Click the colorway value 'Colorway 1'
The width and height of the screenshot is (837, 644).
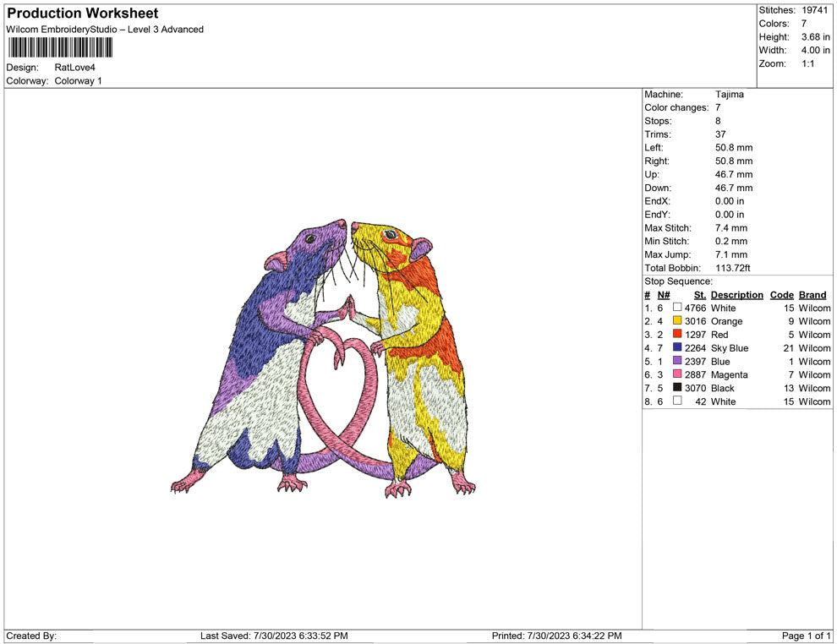coord(78,81)
